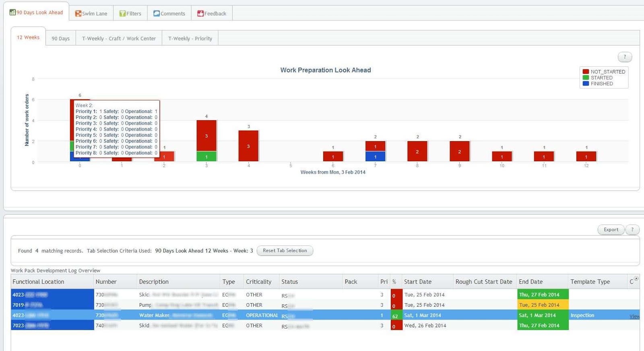Viewport: 644px width, 351px height.
Task: Open the Filters tab
Action: pyautogui.click(x=130, y=13)
